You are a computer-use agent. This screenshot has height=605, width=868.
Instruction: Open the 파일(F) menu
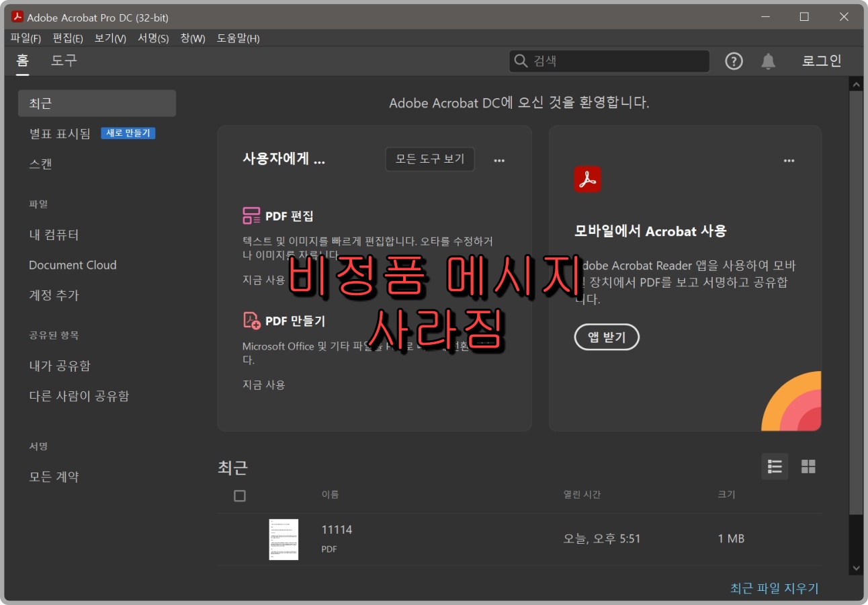click(x=26, y=38)
